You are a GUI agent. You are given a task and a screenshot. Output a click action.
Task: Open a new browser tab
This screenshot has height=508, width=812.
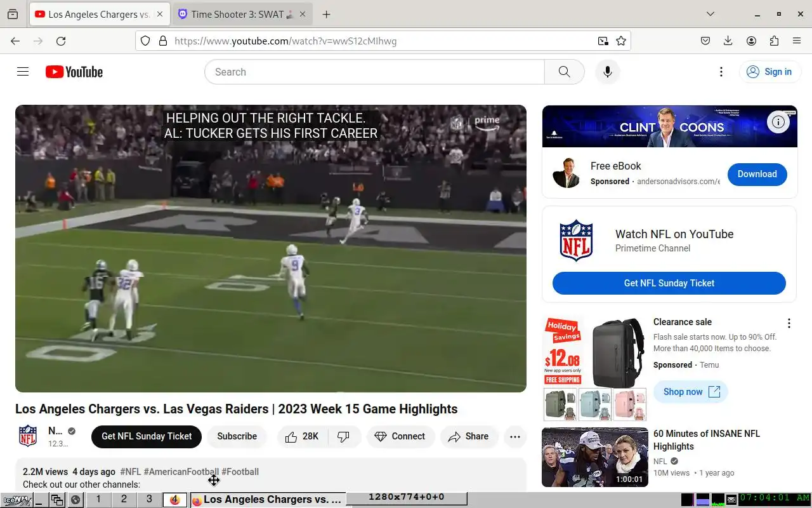pos(326,14)
